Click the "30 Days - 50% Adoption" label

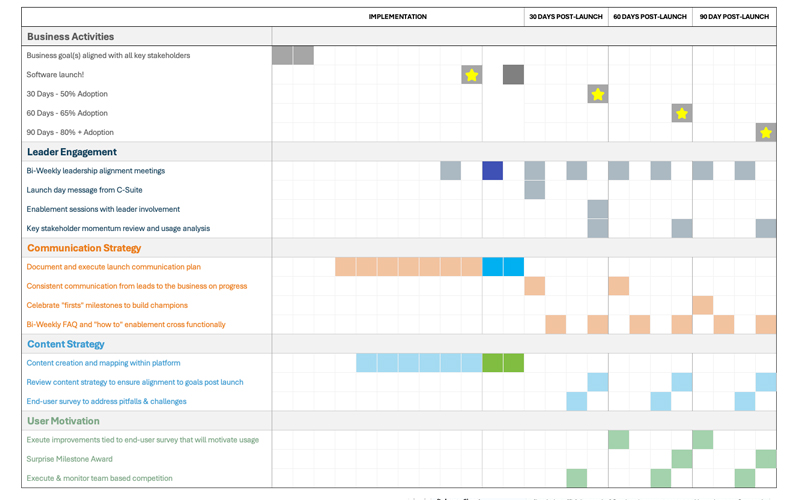coord(67,94)
